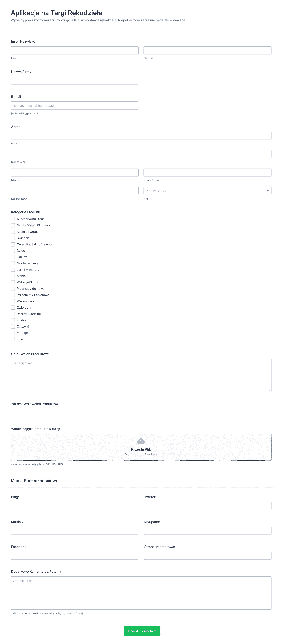The image size is (282, 644).
Task: Focus the Kod Pocztowy input
Action: [74, 191]
